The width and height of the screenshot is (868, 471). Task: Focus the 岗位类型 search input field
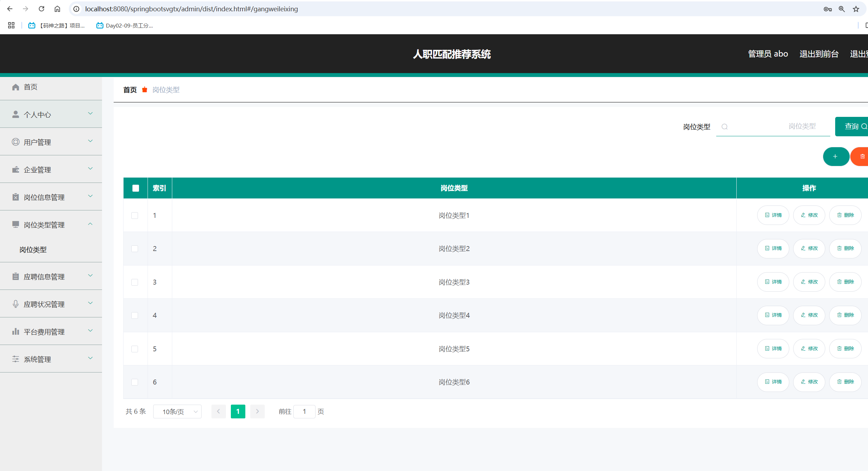pyautogui.click(x=773, y=126)
